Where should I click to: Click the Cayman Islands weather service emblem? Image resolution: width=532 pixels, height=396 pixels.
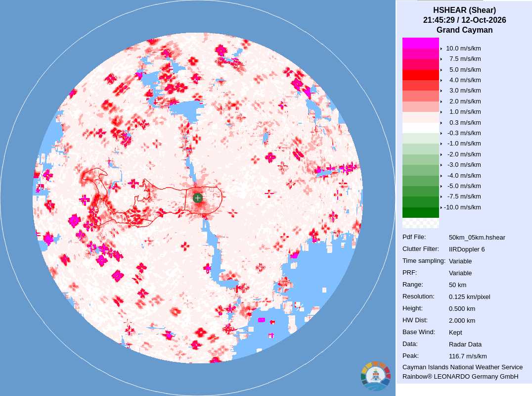point(376,376)
